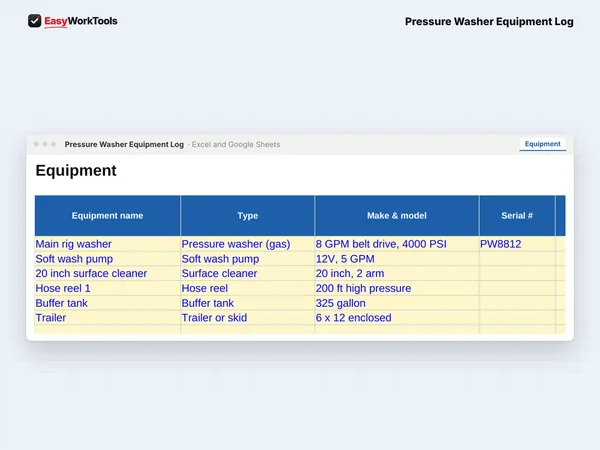
Task: Click the Buffer tank name cell
Action: click(x=108, y=303)
